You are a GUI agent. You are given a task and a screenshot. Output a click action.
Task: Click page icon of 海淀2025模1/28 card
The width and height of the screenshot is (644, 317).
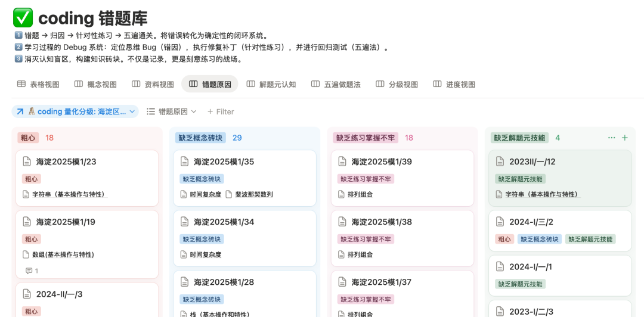point(184,282)
